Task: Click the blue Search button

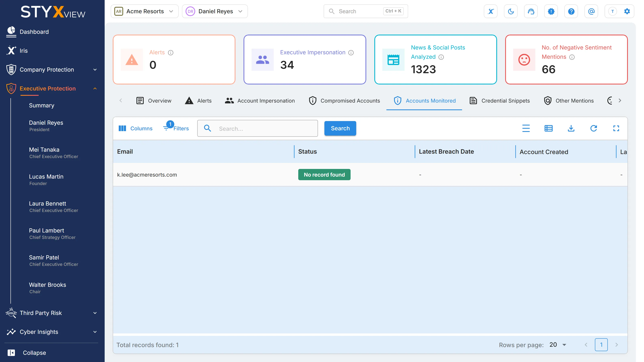Action: pyautogui.click(x=340, y=129)
